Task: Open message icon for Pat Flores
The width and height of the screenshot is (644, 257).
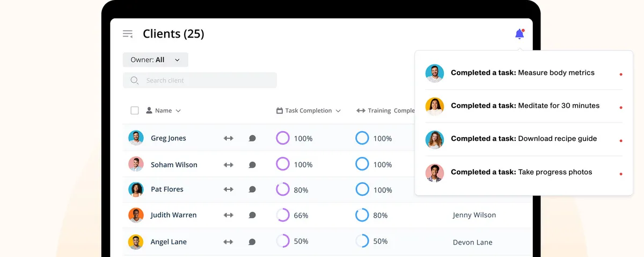Action: (252, 189)
